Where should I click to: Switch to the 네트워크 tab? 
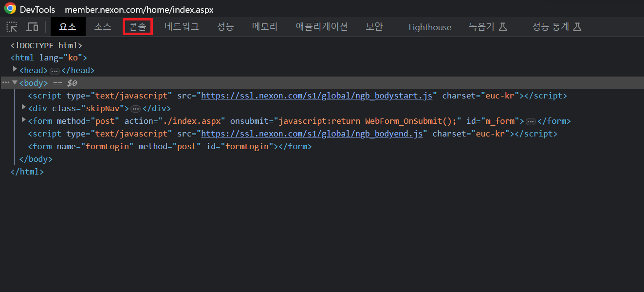182,27
